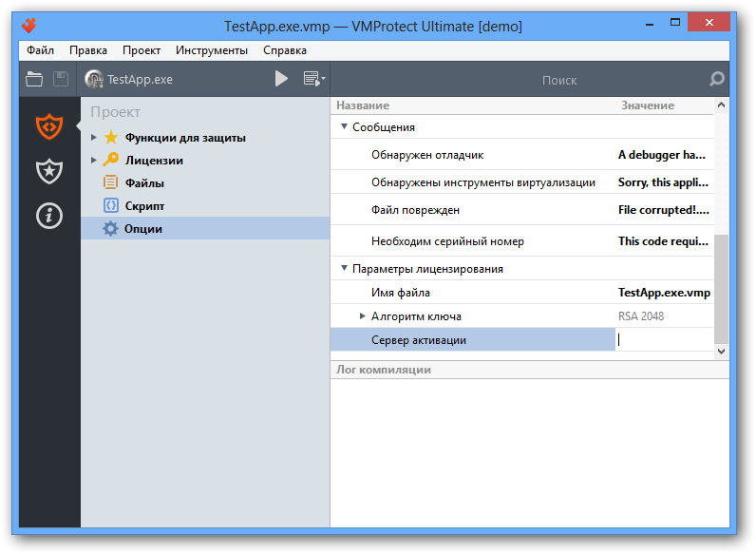756x554 pixels.
Task: Click the search magnifier icon
Action: [717, 79]
